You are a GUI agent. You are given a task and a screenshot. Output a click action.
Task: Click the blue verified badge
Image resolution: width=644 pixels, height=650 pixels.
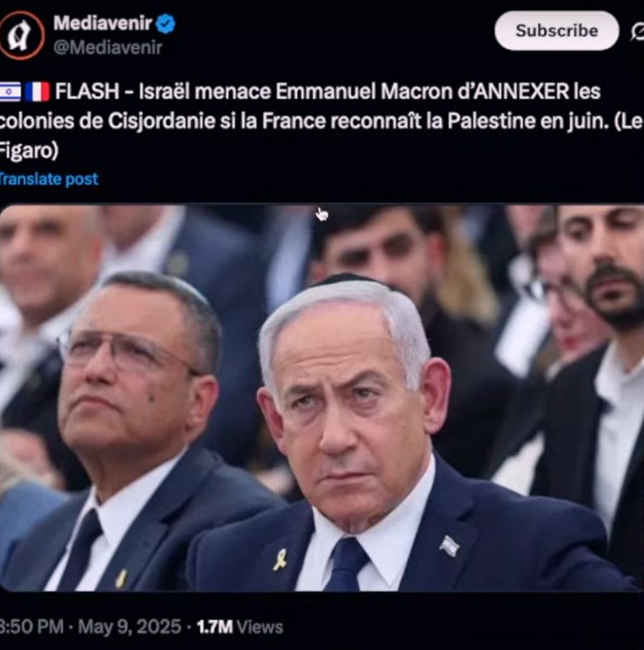(x=165, y=24)
